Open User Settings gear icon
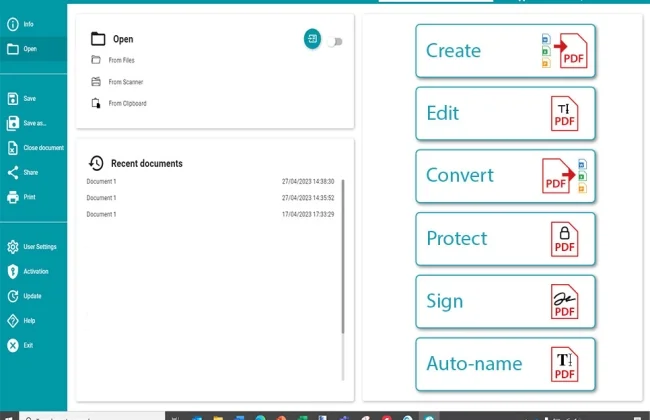The height and width of the screenshot is (420, 650). (x=12, y=246)
